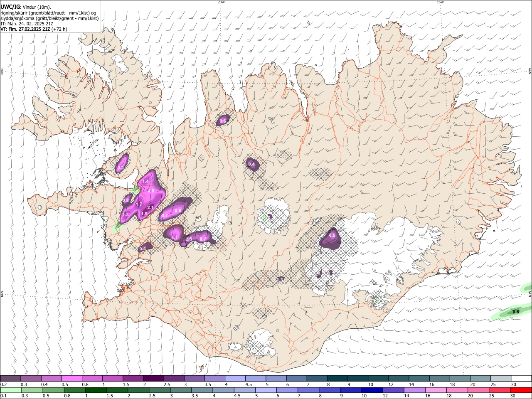Click the darkest green 1–1.5 rain legend swatch

(96, 390)
